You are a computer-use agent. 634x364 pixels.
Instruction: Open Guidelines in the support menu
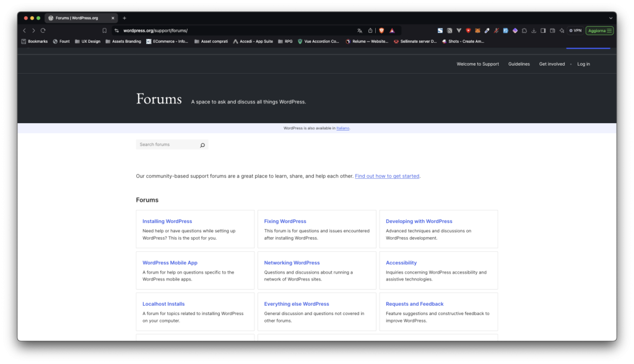pos(519,64)
